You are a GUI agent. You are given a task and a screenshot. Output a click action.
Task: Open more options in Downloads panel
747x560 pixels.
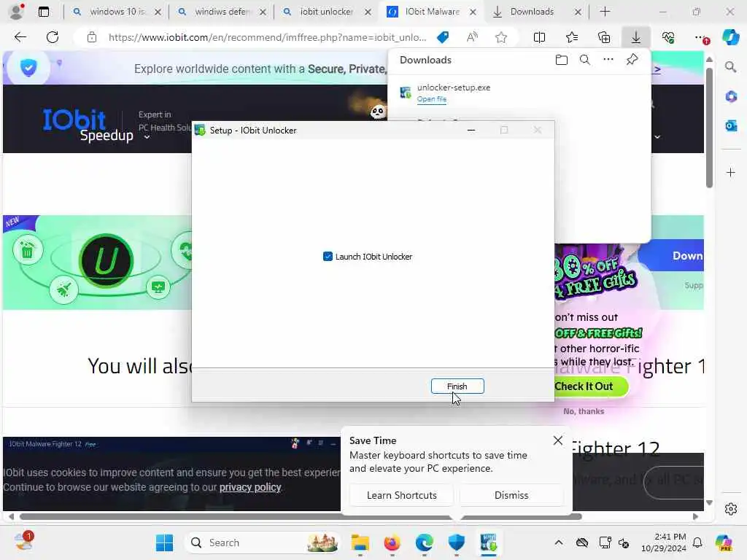[x=608, y=60]
